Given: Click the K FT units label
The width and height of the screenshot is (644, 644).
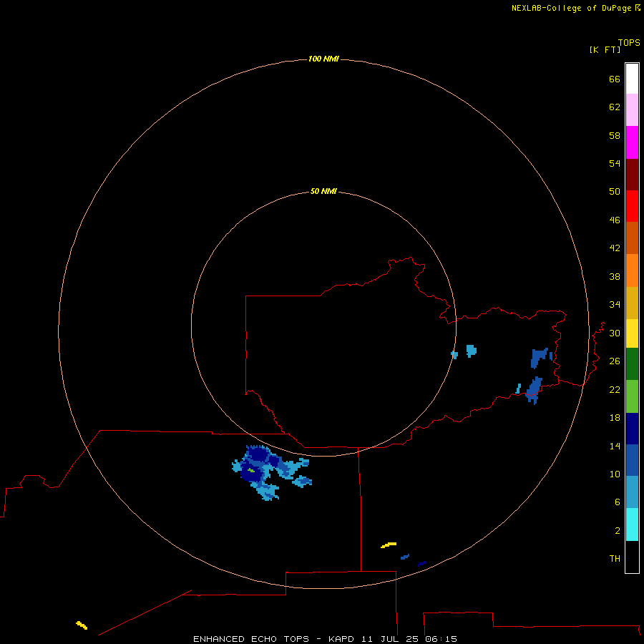Looking at the screenshot, I should coord(605,49).
